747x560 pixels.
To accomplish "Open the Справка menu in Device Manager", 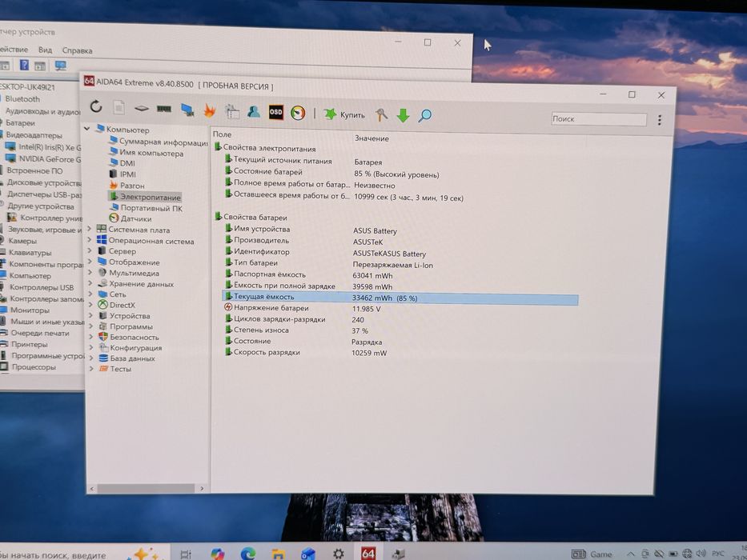I will [x=77, y=50].
